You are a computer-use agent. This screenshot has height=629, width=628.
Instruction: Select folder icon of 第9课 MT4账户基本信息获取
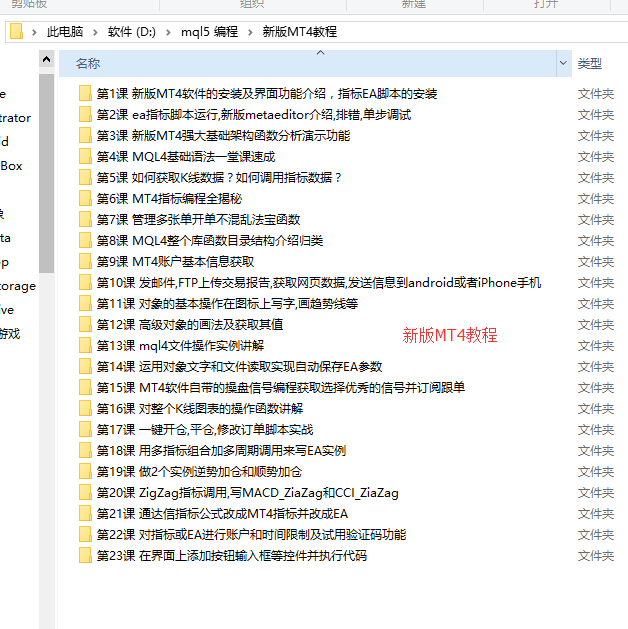point(85,261)
